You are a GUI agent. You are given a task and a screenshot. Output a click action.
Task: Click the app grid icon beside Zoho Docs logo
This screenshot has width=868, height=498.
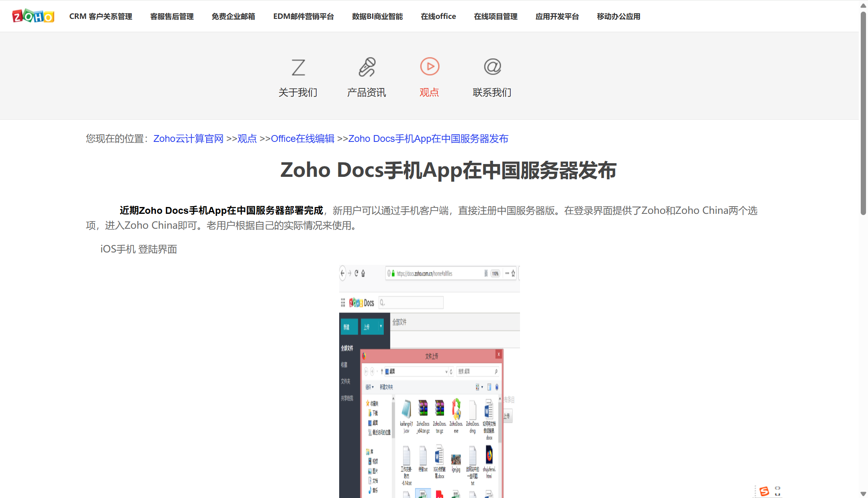tap(343, 303)
